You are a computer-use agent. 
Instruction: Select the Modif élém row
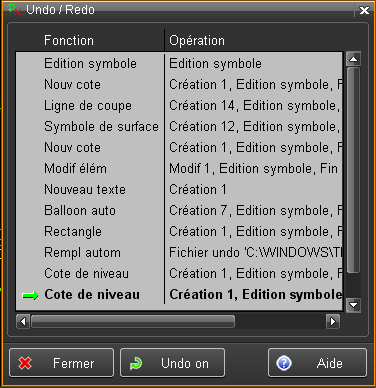click(x=179, y=169)
